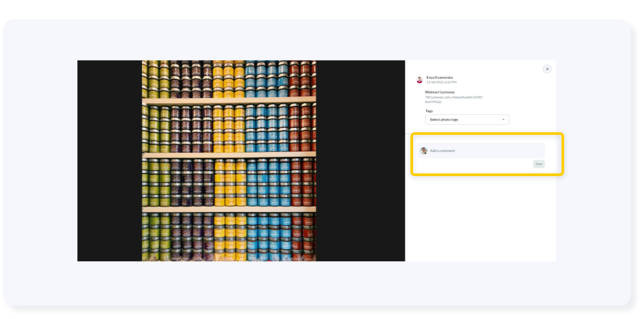Focus the Add a comment field
Viewport: 644px width, 319px height.
[x=485, y=151]
